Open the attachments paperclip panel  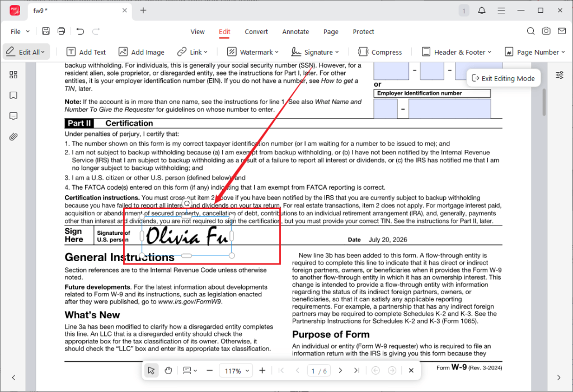tap(13, 138)
